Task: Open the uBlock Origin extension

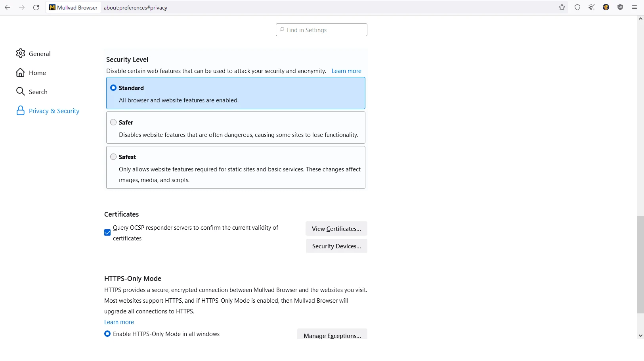Action: click(620, 8)
